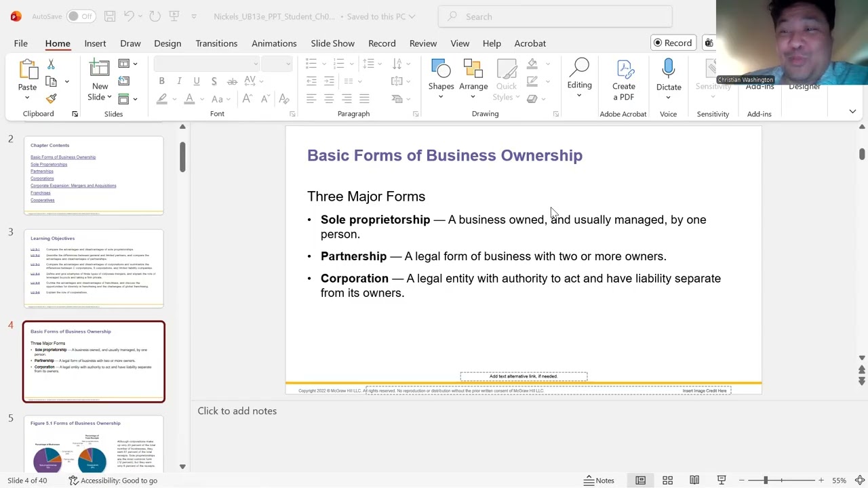Switch to Reading View
Screen dimensions: 868x488
coord(694,481)
